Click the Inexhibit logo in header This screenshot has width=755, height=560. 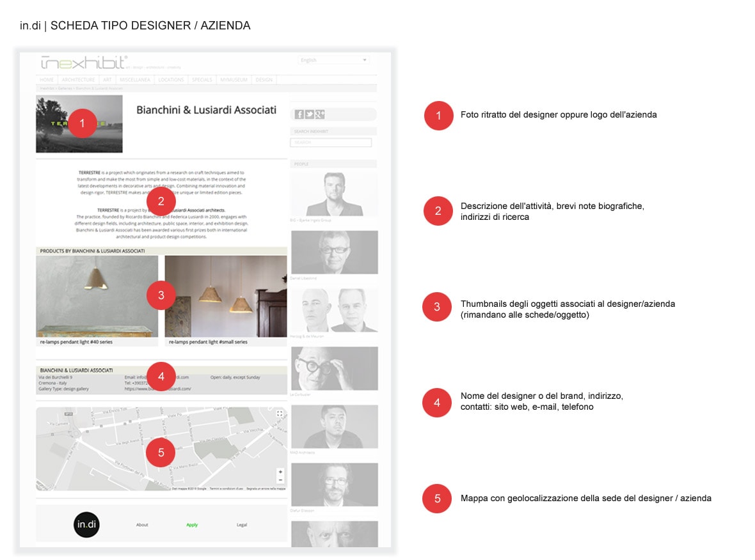click(x=84, y=62)
